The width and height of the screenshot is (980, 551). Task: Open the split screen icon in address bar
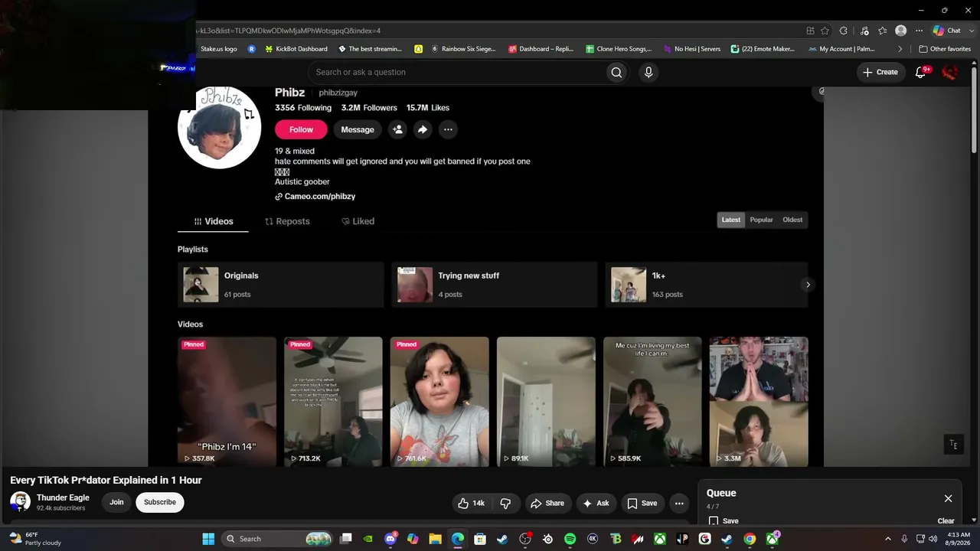(810, 31)
